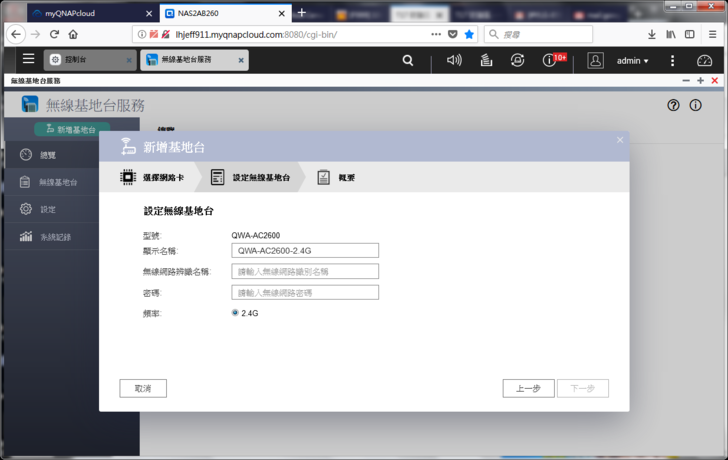Open 設定 in the sidebar
Image resolution: width=728 pixels, height=460 pixels.
51,209
